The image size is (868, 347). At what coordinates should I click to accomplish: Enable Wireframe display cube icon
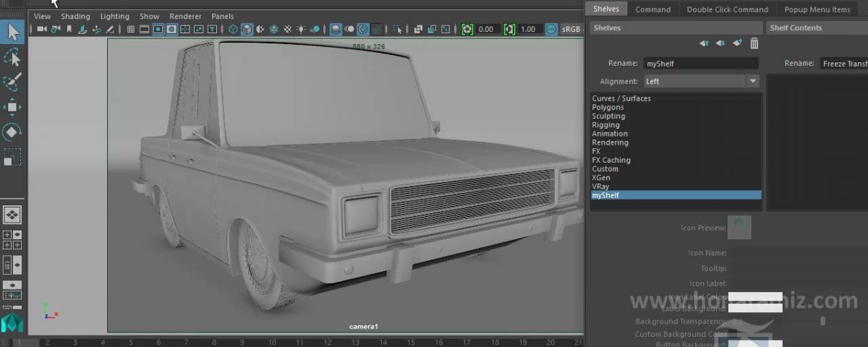(x=233, y=30)
